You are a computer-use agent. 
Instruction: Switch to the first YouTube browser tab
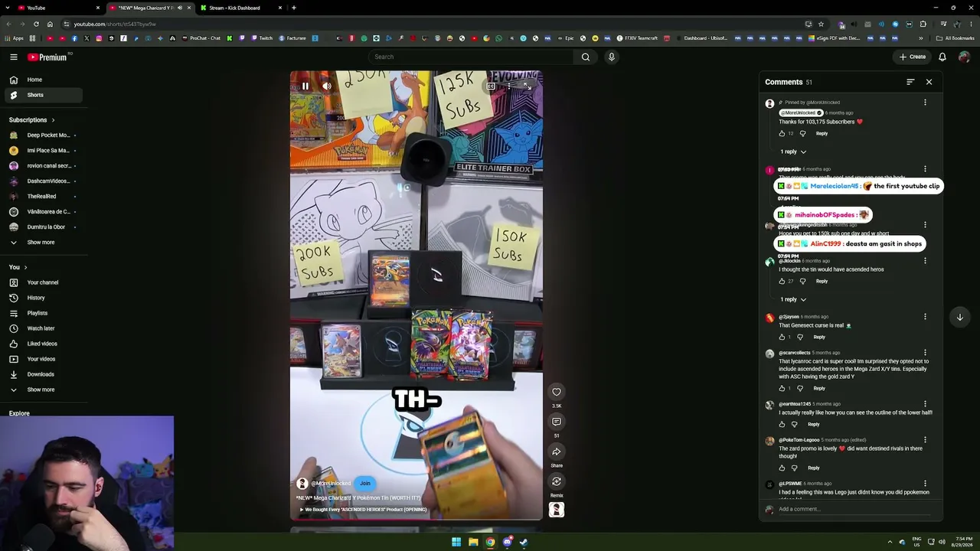pos(58,8)
